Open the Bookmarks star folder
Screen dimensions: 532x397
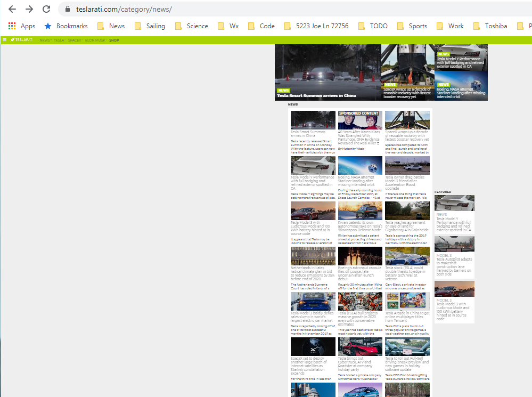click(x=66, y=26)
